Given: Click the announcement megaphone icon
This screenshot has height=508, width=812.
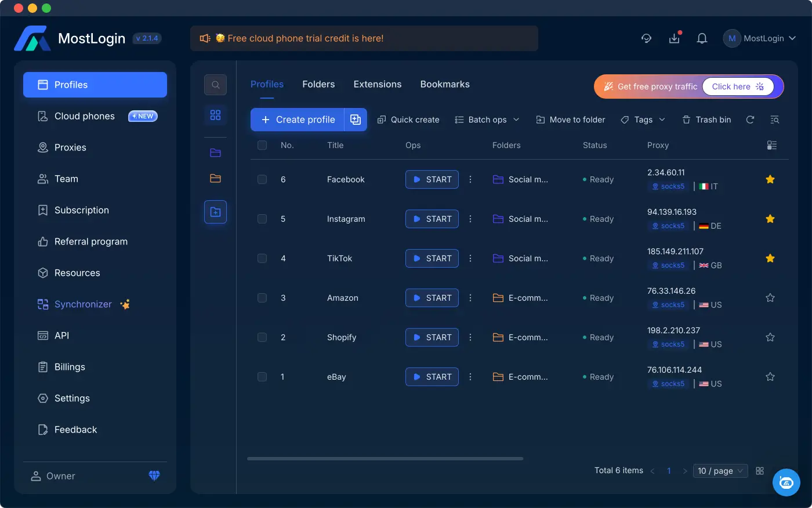Looking at the screenshot, I should pos(205,38).
